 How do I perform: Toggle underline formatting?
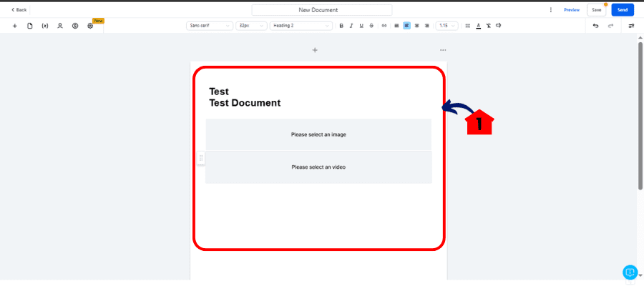coord(361,26)
